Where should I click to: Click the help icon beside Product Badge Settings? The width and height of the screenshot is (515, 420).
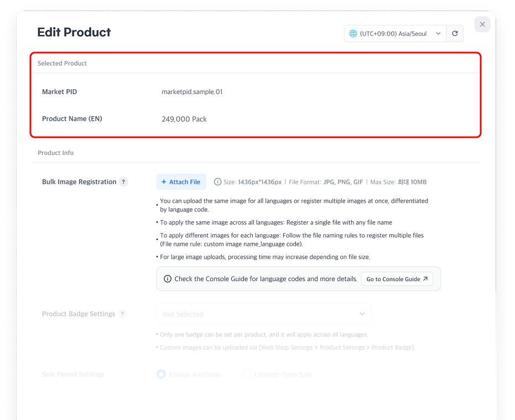pyautogui.click(x=123, y=314)
